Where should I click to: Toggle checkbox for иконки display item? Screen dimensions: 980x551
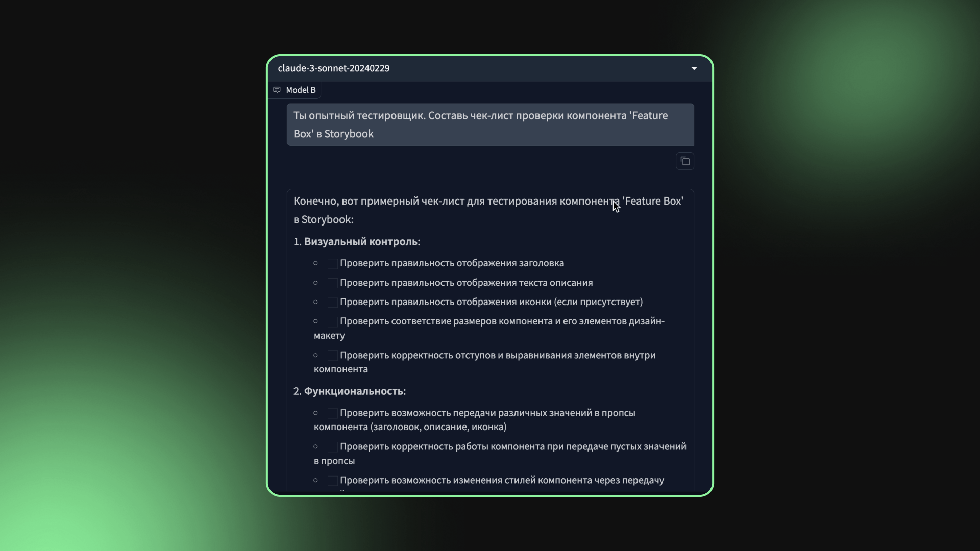pos(332,303)
